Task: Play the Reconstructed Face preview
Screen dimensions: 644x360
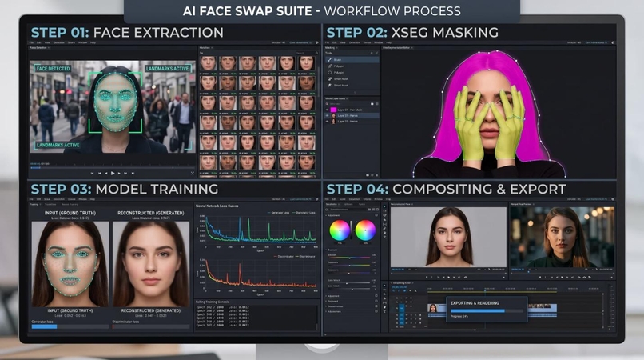Action: point(448,278)
